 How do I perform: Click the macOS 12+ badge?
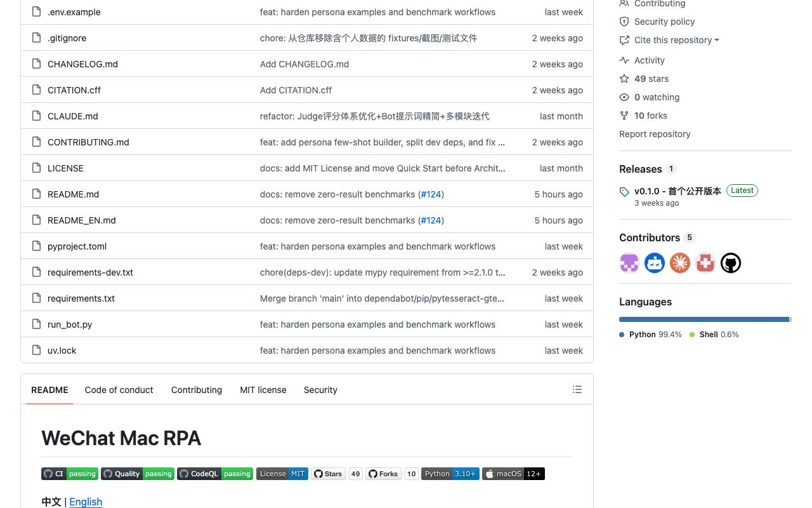click(513, 474)
